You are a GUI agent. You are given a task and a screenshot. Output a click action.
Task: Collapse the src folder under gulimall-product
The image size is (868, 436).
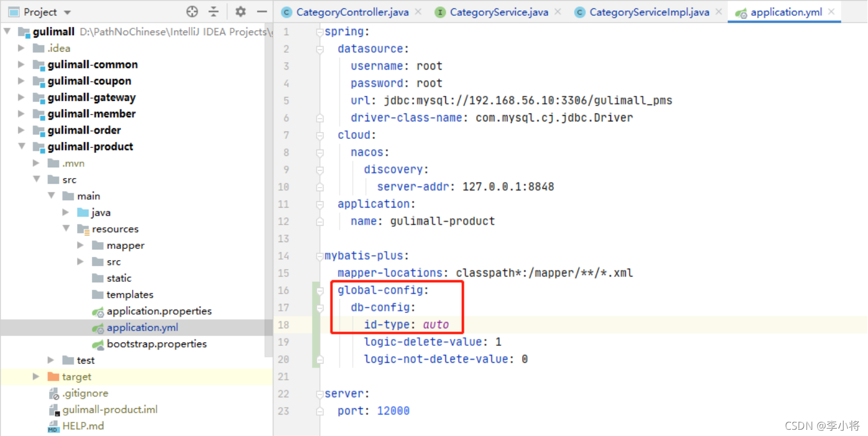[36, 179]
